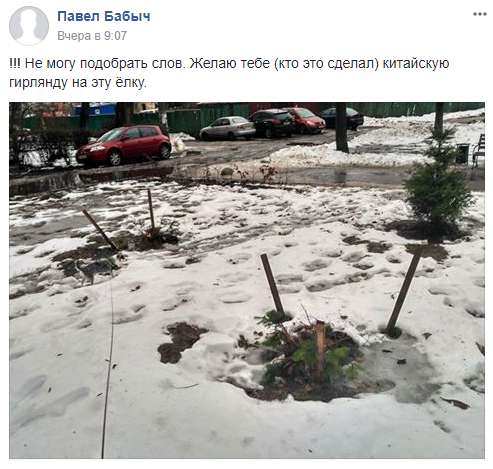This screenshot has height=469, width=493.
Task: Click the bench at photo's right edge
Action: click(479, 149)
